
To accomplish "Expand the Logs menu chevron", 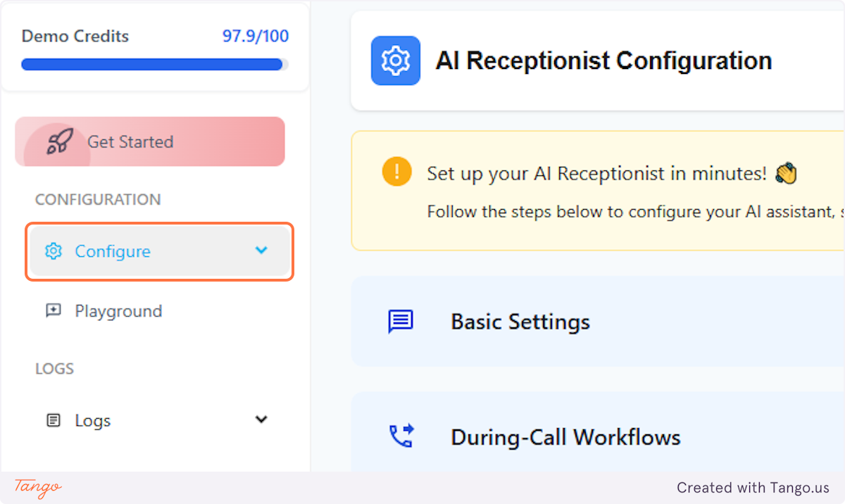I will (x=261, y=420).
